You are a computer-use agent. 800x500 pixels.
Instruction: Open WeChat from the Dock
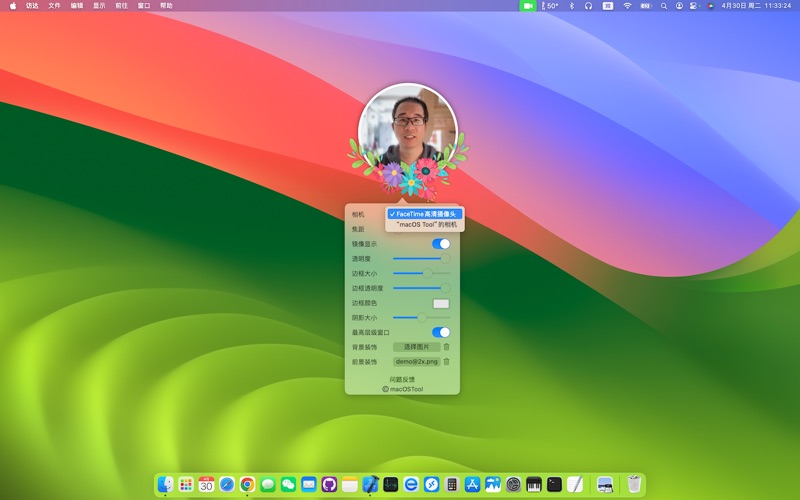pyautogui.click(x=288, y=485)
